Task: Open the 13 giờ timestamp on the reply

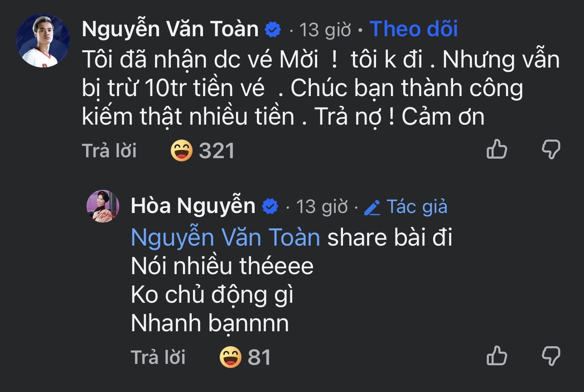Action: coord(323,206)
